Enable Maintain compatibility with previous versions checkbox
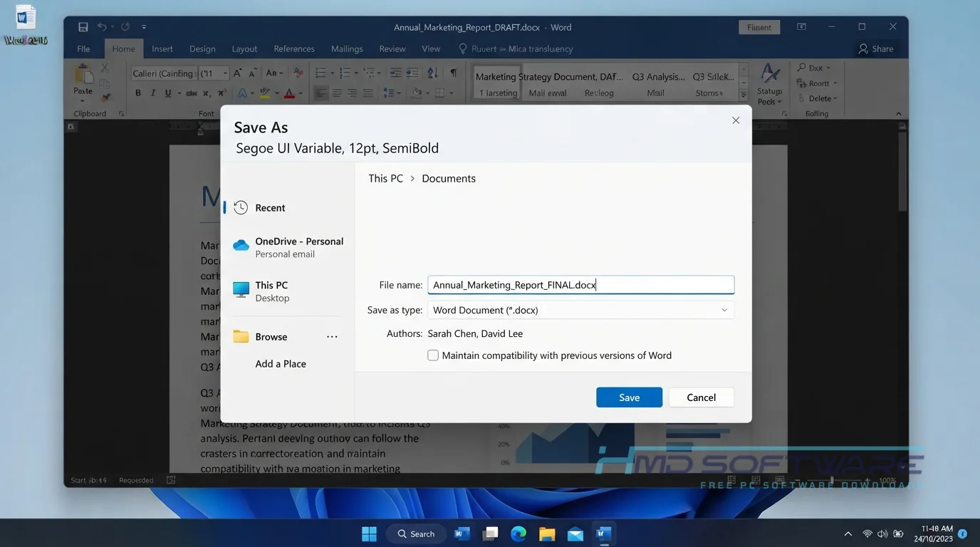The height and width of the screenshot is (547, 980). 433,355
